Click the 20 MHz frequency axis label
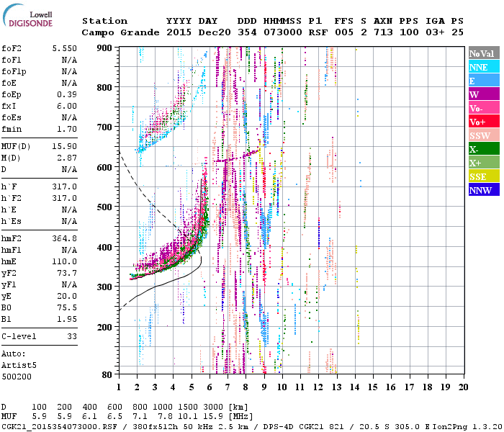504x432 pixels. coord(463,387)
